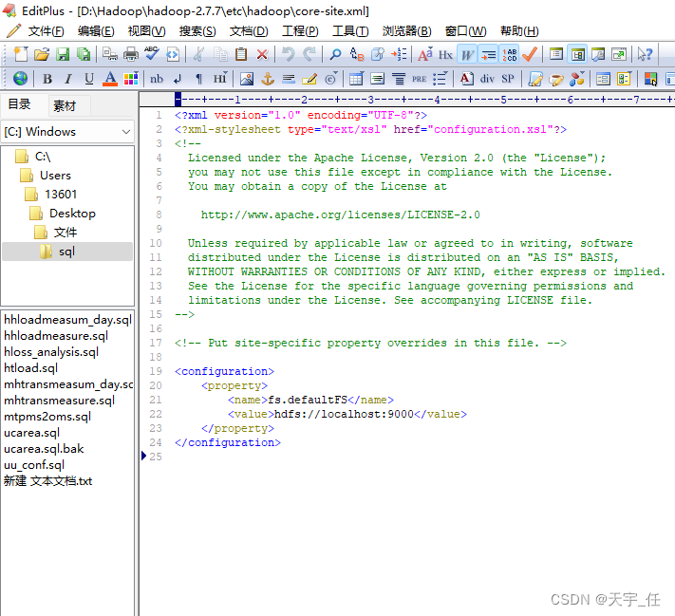Viewport: 675px width, 616px height.
Task: Insert anchor using the anchor icon
Action: click(x=268, y=79)
